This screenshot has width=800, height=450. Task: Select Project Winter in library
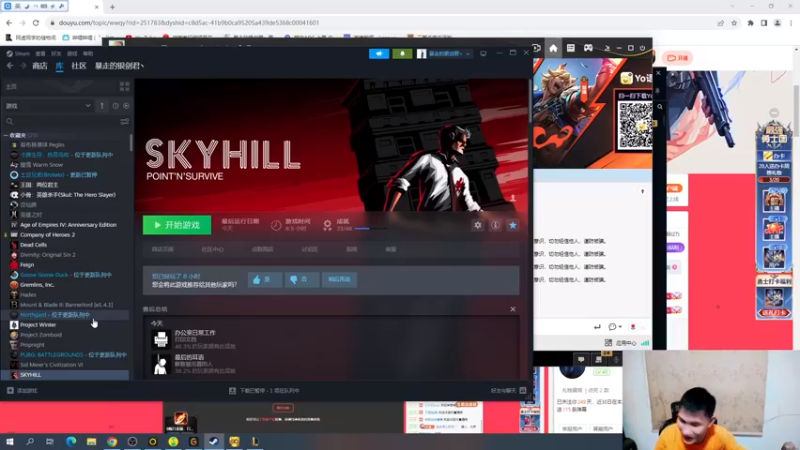[x=38, y=324]
